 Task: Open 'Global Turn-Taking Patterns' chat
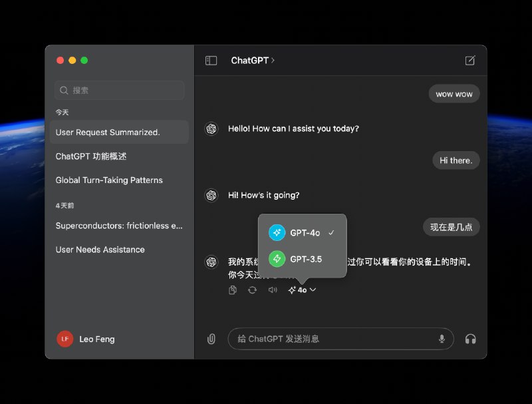click(x=119, y=180)
